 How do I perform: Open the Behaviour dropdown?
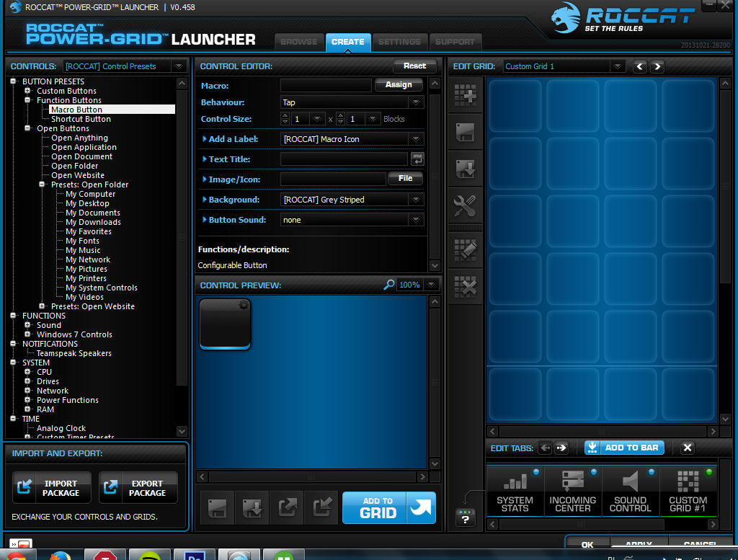[416, 102]
